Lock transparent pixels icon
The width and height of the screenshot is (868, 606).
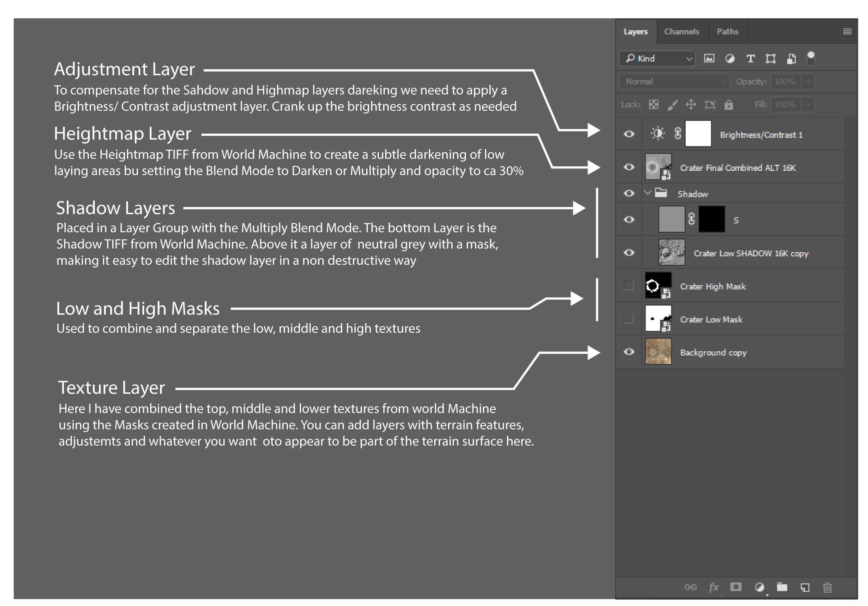[x=654, y=105]
